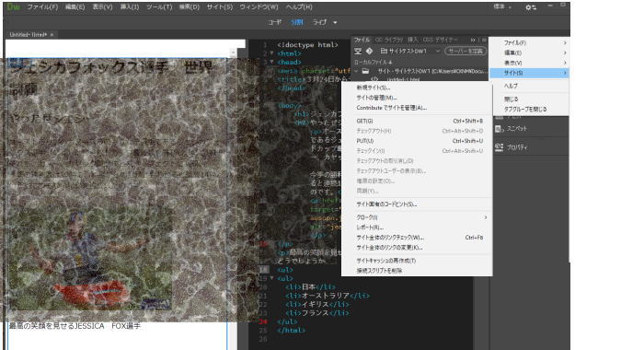Open the 検索(D) menu in menu bar
644x350 pixels.
coord(189,7)
